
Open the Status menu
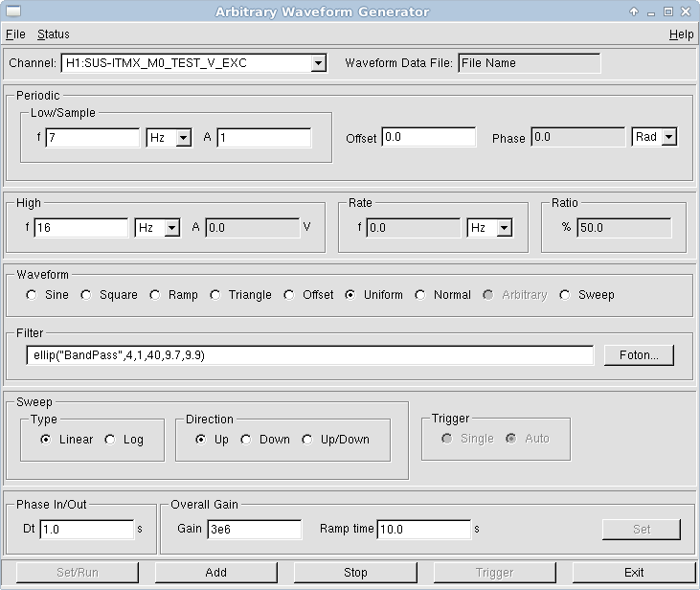pos(53,34)
